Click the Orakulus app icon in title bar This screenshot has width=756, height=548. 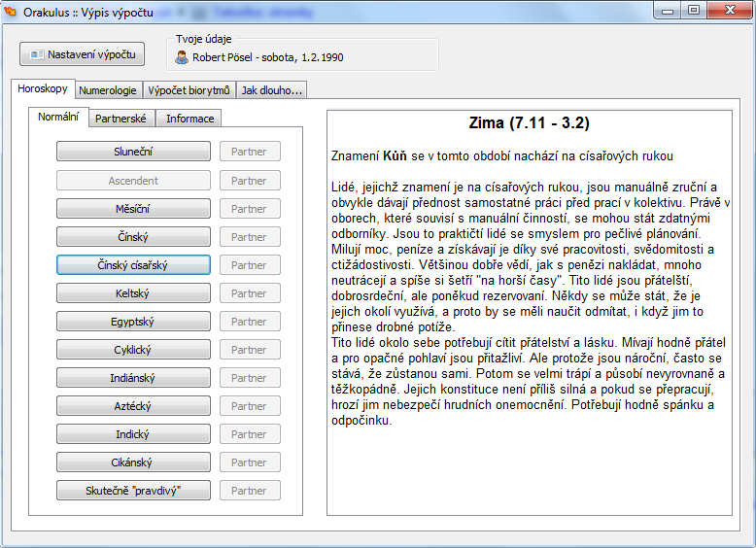[x=12, y=11]
